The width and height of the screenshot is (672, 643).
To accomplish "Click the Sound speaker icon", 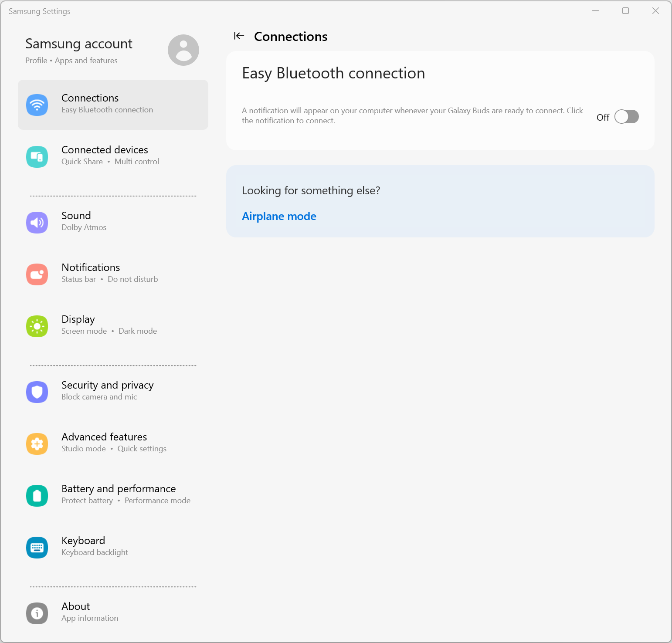I will point(37,223).
